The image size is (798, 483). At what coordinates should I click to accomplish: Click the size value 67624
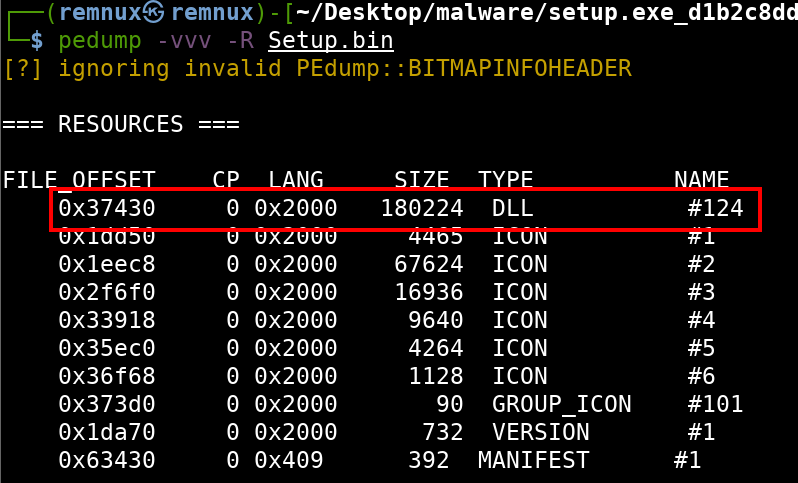tap(429, 264)
